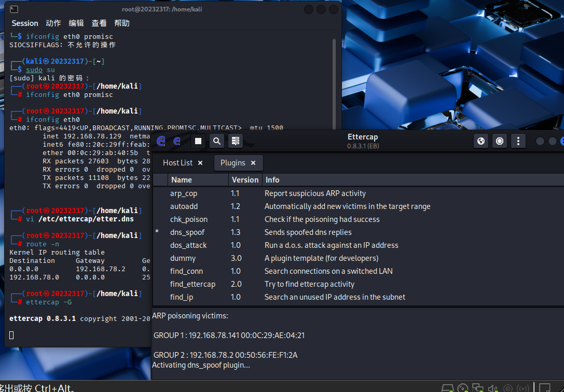
Task: Click the VM CD/DVD drive status icon
Action: point(463,388)
